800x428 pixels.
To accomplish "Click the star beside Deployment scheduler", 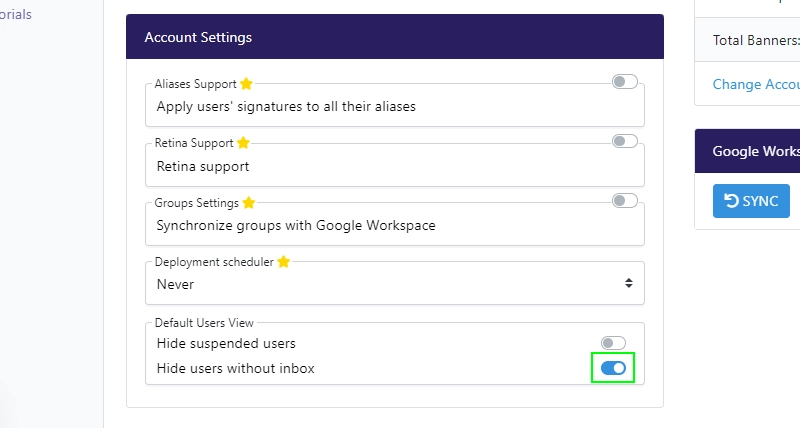I will point(284,262).
